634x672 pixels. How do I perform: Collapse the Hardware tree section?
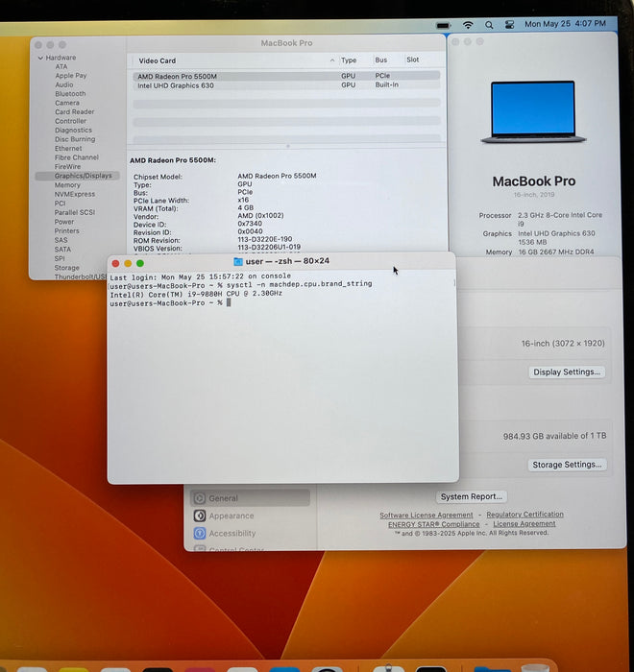tap(40, 58)
